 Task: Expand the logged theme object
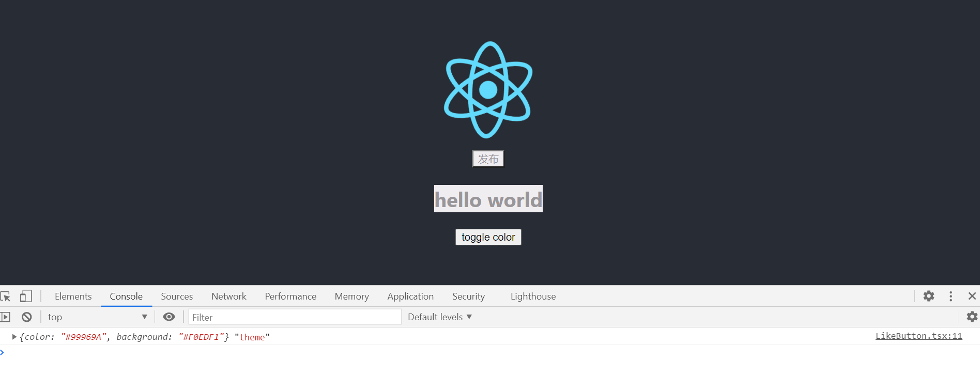tap(14, 337)
